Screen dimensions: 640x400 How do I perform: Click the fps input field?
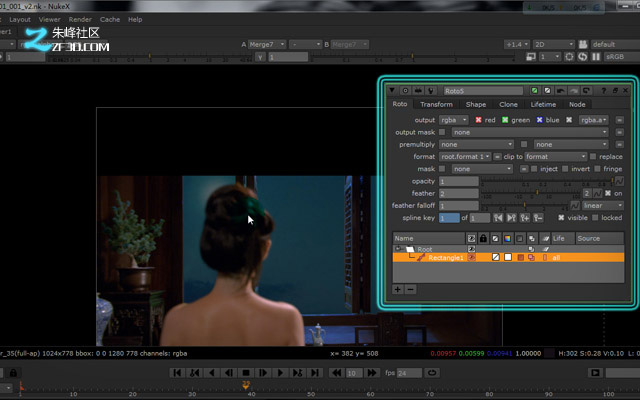[409, 373]
